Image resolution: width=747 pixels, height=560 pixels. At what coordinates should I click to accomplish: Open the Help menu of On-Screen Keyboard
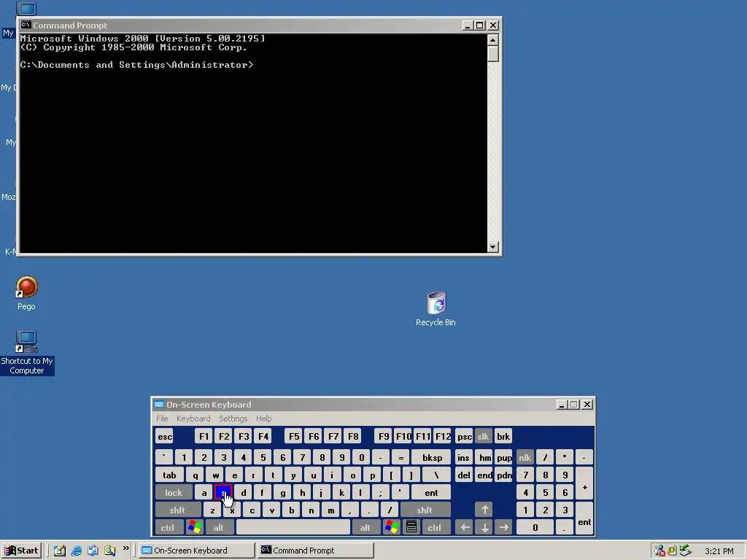(x=263, y=419)
